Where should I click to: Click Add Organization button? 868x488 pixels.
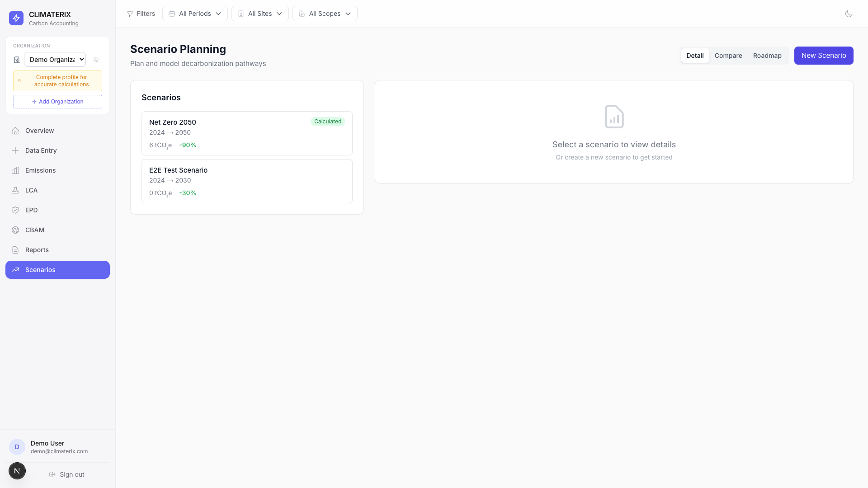(x=57, y=102)
